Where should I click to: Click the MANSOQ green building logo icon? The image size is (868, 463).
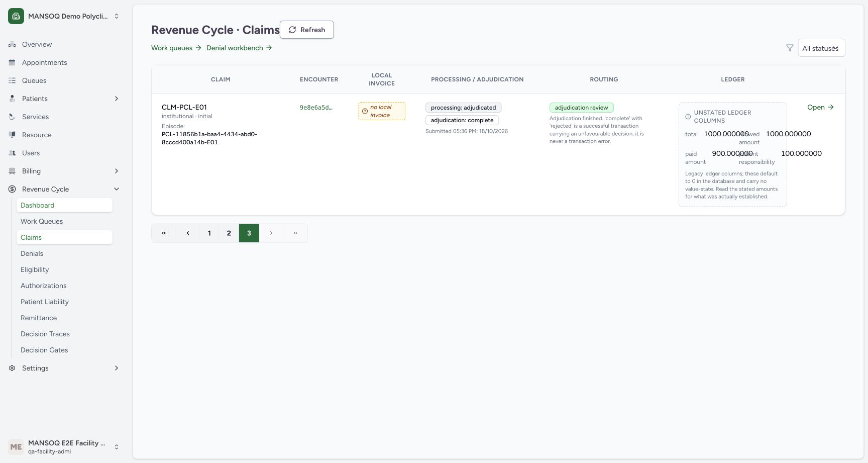(16, 16)
